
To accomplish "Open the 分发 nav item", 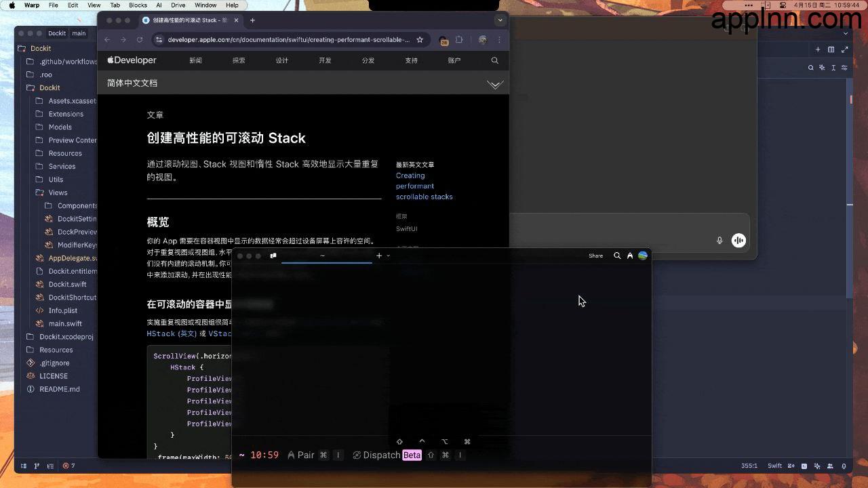I will tap(368, 60).
